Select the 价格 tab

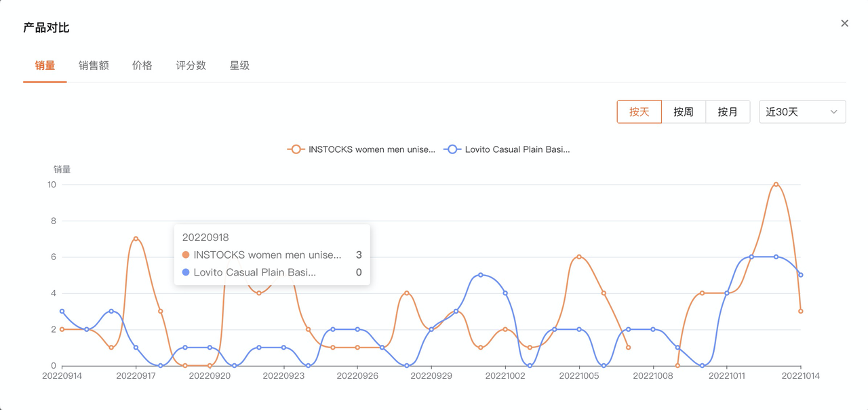click(142, 66)
